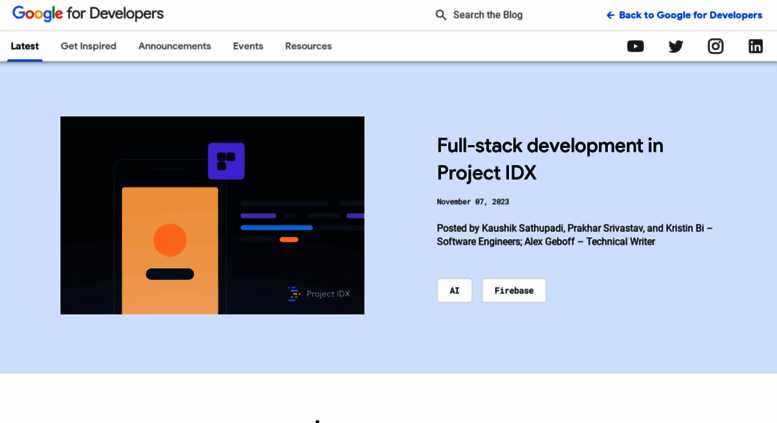The image size is (777, 423).
Task: Click the Full-stack development in Project IDX title
Action: point(550,159)
